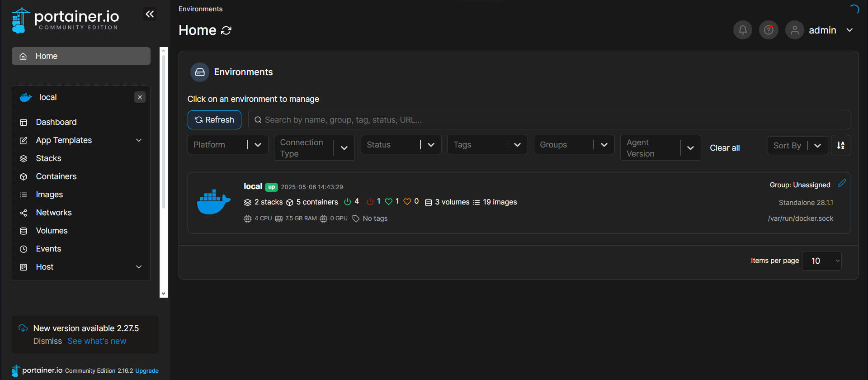Open See what's new link
Screen dimensions: 868x380
[97, 341]
